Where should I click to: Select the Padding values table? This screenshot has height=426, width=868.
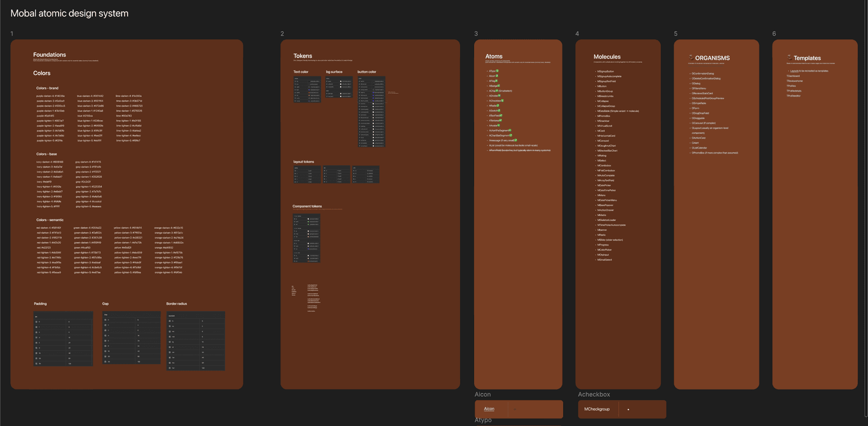[x=63, y=339]
